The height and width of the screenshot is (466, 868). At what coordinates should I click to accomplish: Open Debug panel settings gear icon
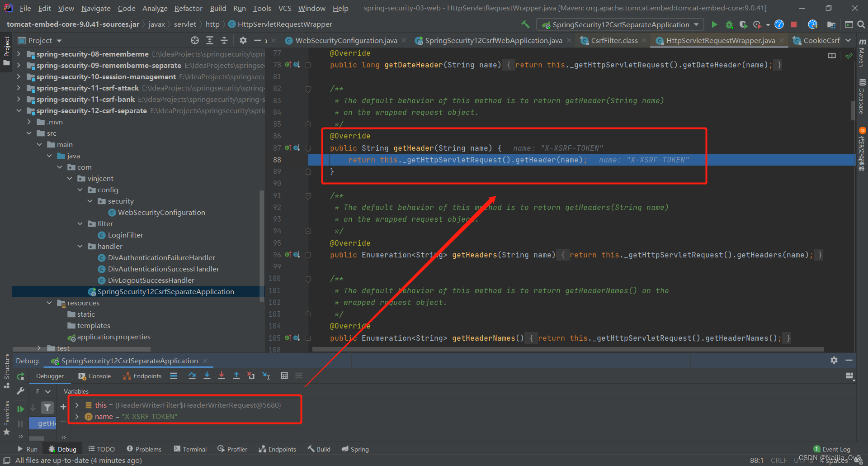pyautogui.click(x=834, y=360)
